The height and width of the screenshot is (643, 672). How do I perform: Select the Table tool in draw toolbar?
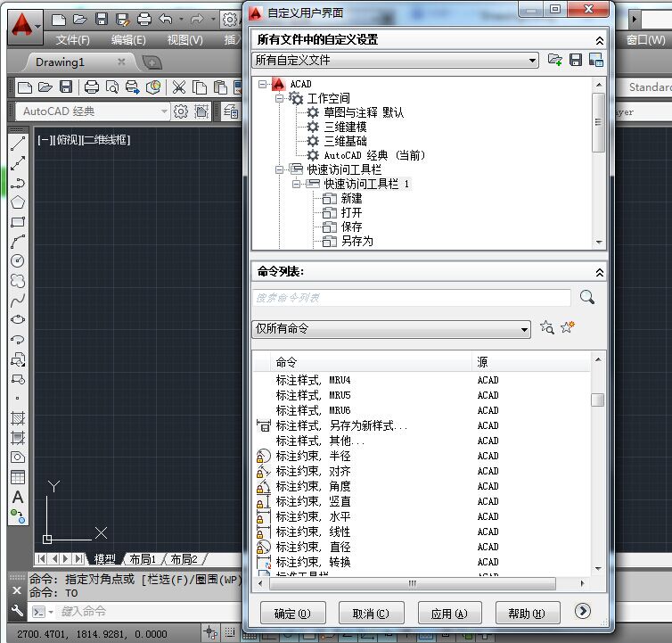[x=18, y=477]
